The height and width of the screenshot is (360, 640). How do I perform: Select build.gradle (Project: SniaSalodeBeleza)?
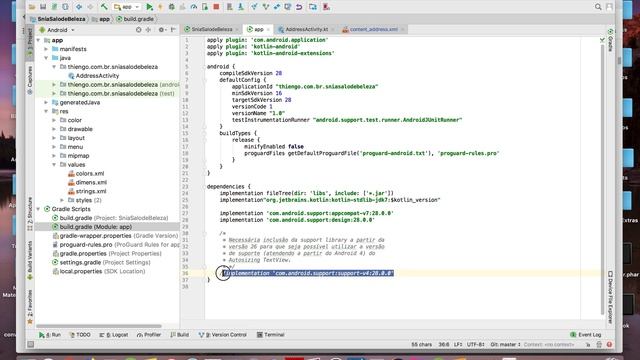click(x=110, y=218)
